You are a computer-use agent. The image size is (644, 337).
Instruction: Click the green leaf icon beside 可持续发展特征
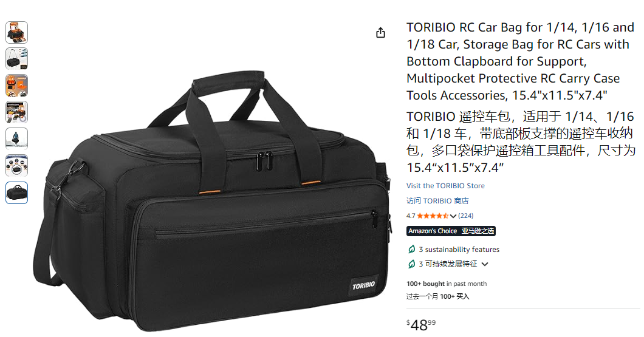tap(411, 264)
